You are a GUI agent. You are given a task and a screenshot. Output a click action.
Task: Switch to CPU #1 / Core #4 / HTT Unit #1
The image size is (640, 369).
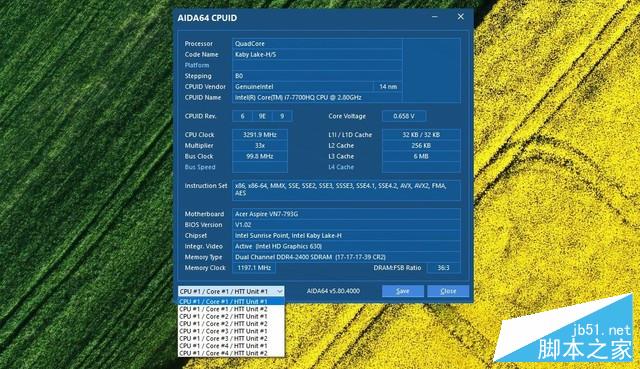tap(231, 346)
